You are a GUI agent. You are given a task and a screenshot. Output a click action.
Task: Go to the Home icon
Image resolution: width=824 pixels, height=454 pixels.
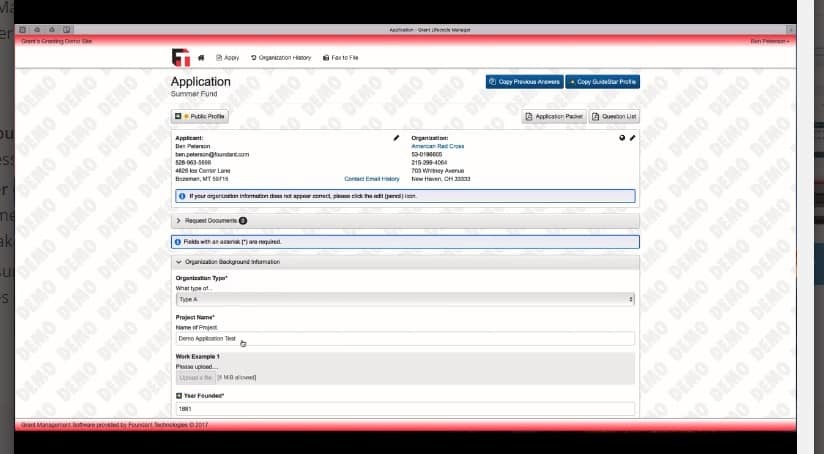(x=201, y=58)
